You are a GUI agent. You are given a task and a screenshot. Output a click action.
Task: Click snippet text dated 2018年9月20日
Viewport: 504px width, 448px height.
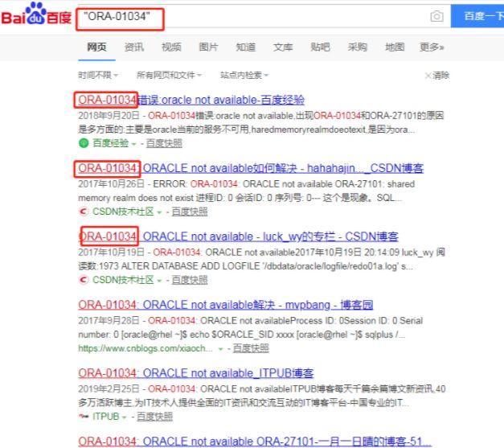[x=261, y=122]
